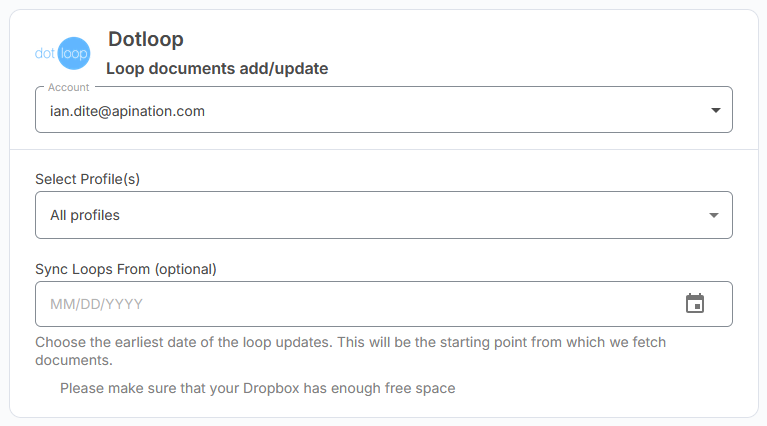Click the account email address text
Viewport: 767px width, 426px height.
pyautogui.click(x=127, y=111)
